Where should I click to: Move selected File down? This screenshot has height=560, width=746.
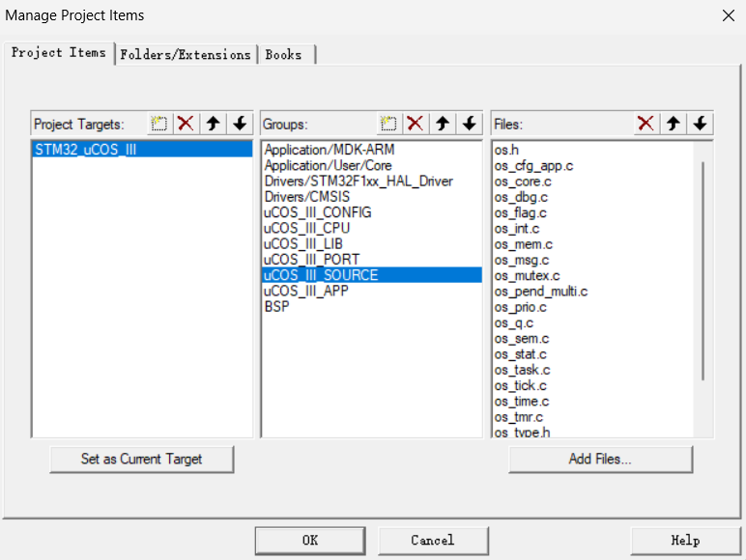[x=700, y=125]
